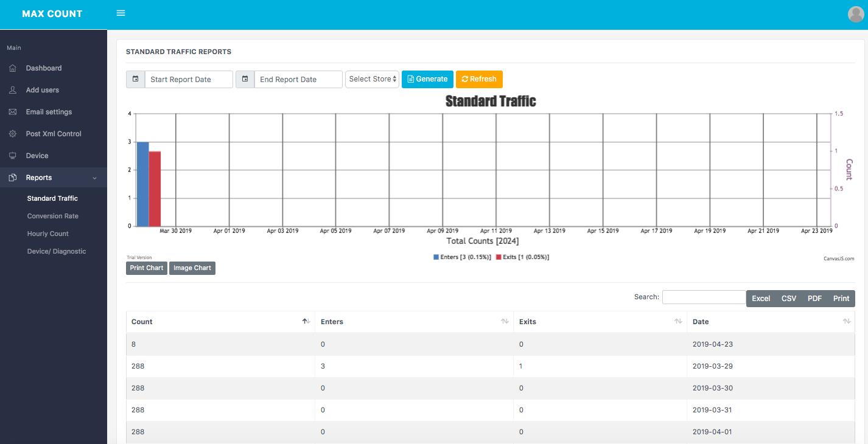The width and height of the screenshot is (868, 444).
Task: Collapse the Reports menu chevron
Action: pyautogui.click(x=94, y=178)
